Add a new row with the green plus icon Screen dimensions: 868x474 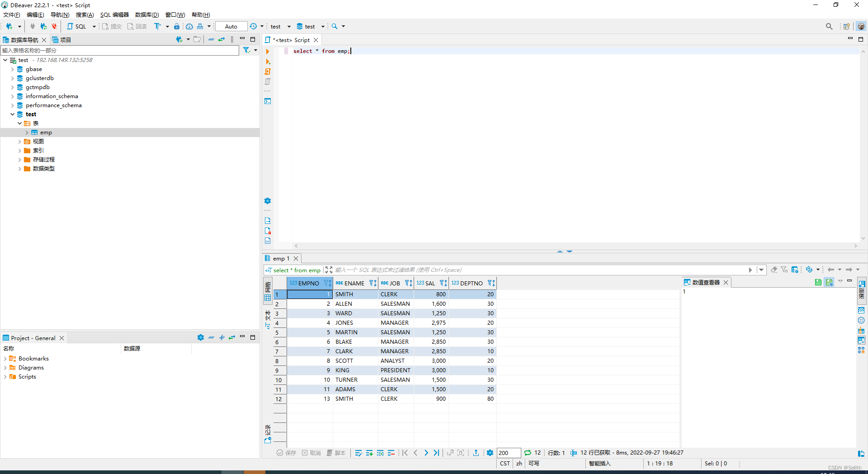(x=369, y=453)
